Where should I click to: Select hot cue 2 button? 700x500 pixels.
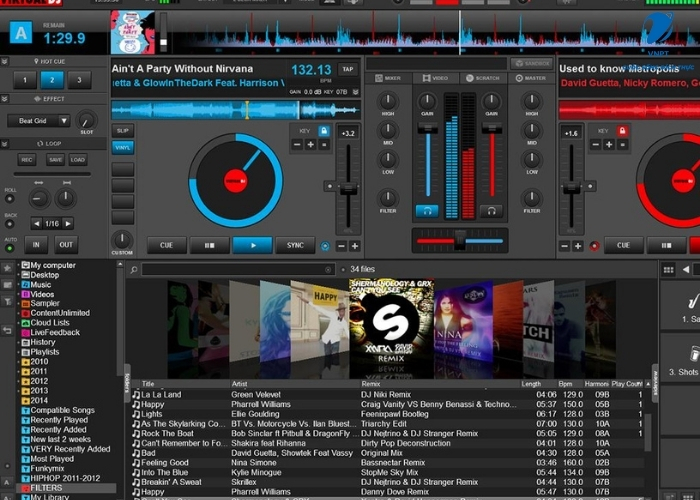pos(52,80)
